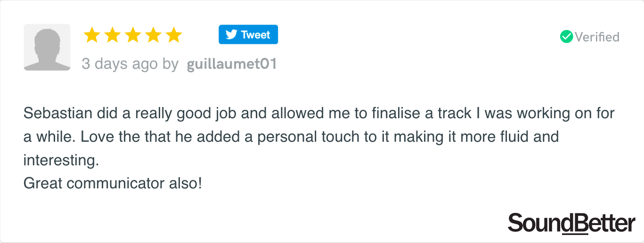Click the third (middle) rating star
The width and height of the screenshot is (644, 243).
(133, 35)
